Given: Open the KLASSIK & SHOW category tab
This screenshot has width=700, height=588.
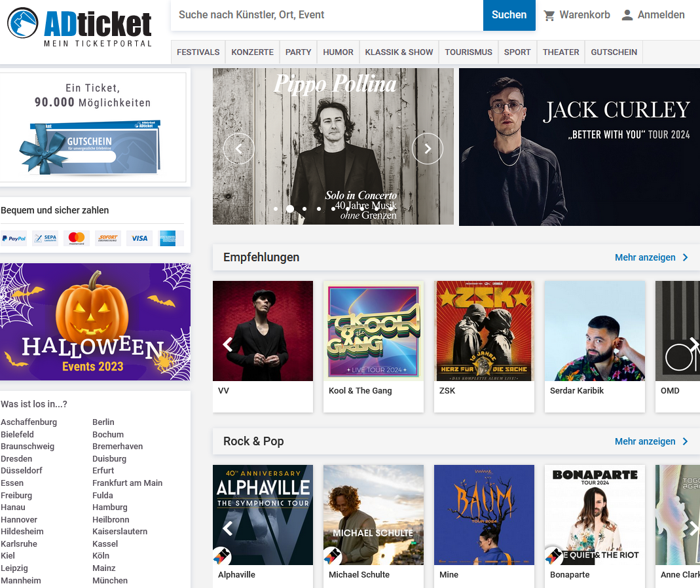Looking at the screenshot, I should click(399, 52).
